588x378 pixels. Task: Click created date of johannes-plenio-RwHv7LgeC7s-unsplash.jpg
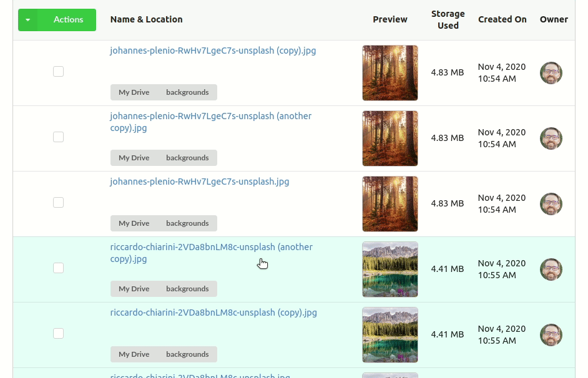click(502, 204)
